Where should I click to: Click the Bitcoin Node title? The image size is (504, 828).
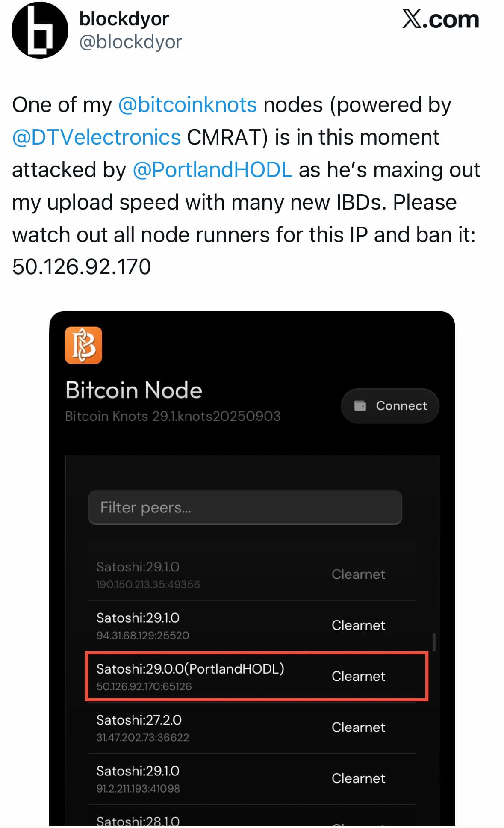pos(134,390)
